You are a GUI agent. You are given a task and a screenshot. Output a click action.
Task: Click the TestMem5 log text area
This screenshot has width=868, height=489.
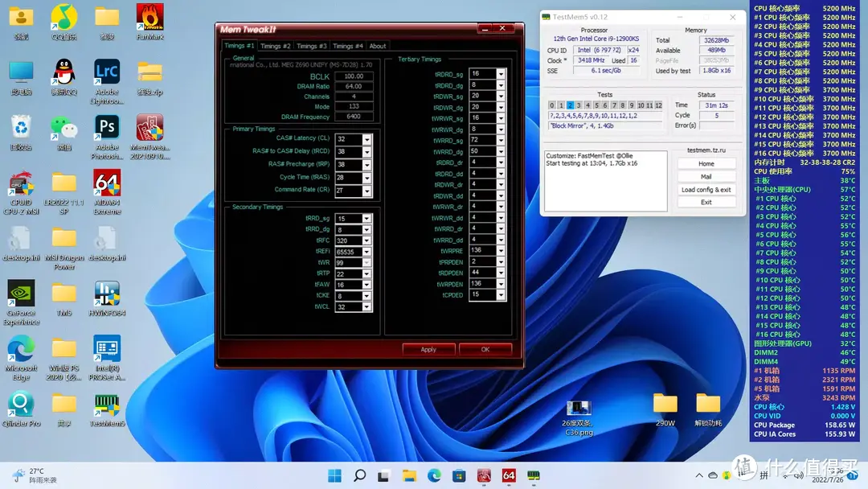click(x=606, y=180)
